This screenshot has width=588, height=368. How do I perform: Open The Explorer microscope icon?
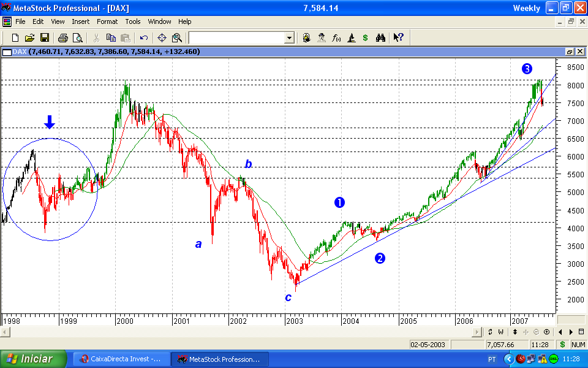(x=351, y=37)
